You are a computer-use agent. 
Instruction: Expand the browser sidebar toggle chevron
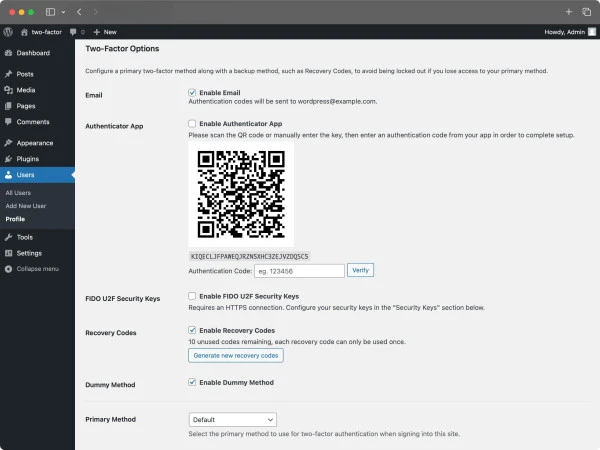(x=64, y=12)
